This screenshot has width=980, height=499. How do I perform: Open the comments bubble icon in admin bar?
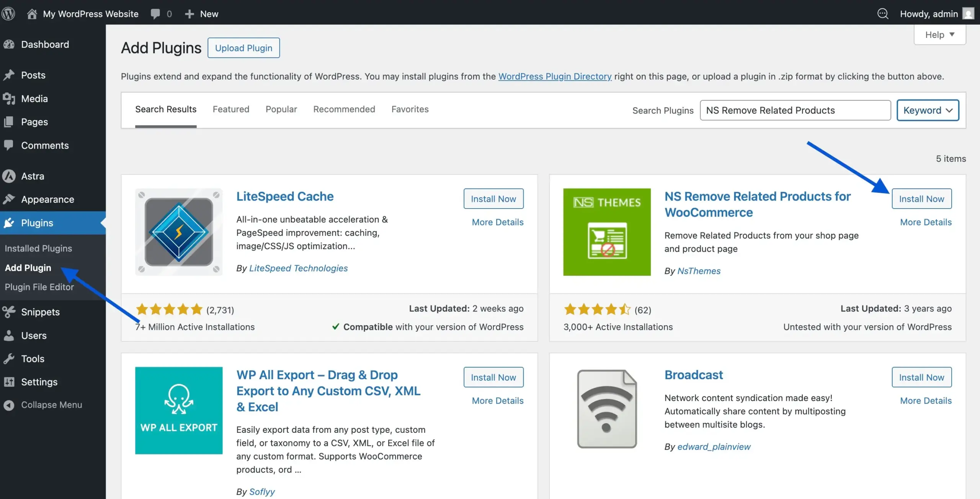click(x=155, y=14)
